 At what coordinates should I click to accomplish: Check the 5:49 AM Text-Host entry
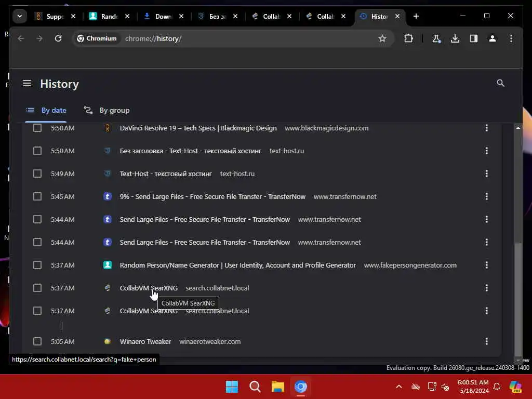click(x=37, y=174)
